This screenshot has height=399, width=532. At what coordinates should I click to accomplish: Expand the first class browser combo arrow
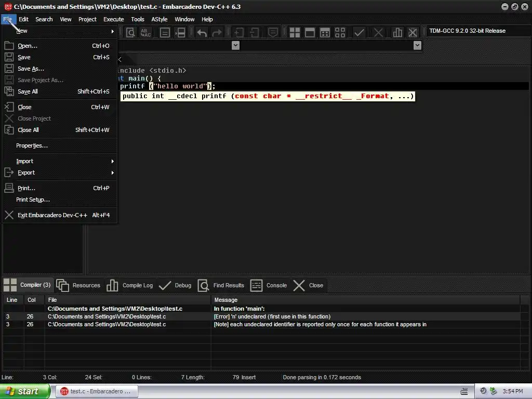pyautogui.click(x=235, y=45)
